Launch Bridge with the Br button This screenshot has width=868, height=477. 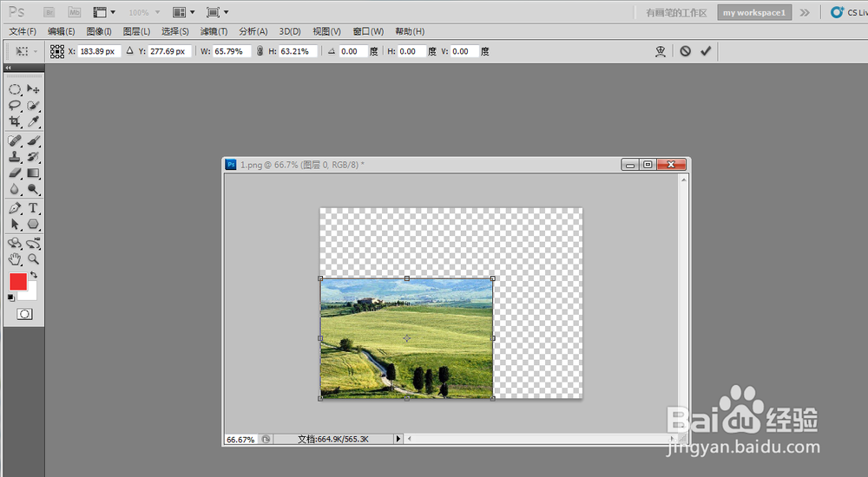49,12
